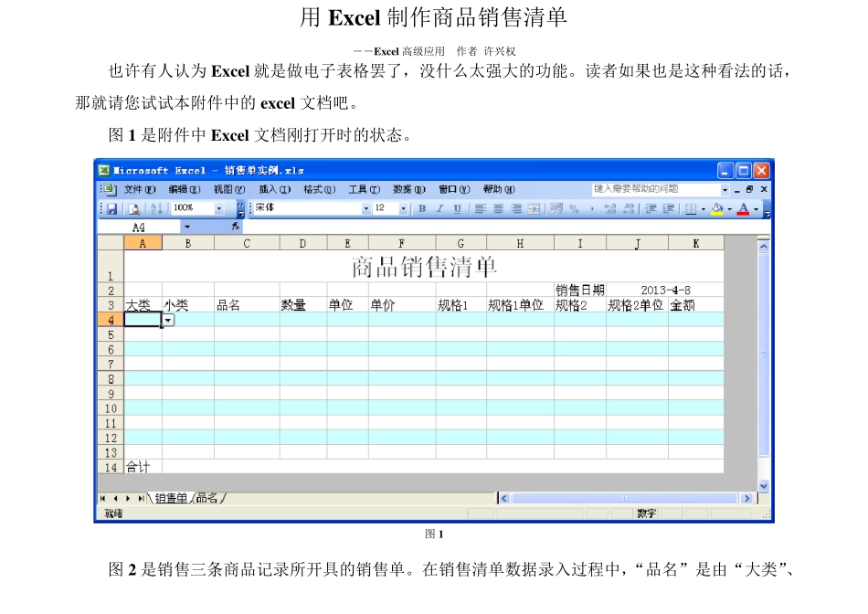Image resolution: width=868 pixels, height=614 pixels.
Task: Click horizontal scrollbar left arrow
Action: [503, 498]
